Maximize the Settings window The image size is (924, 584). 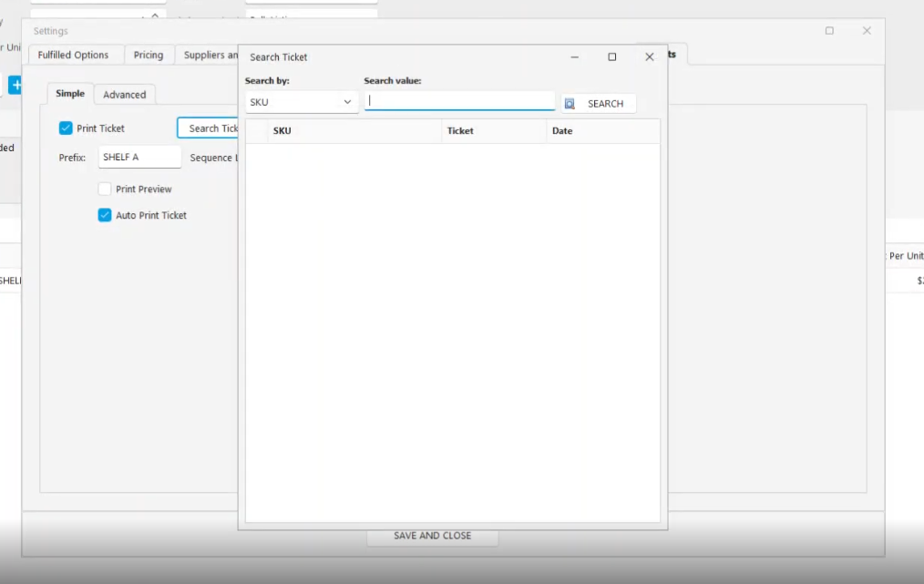point(829,31)
